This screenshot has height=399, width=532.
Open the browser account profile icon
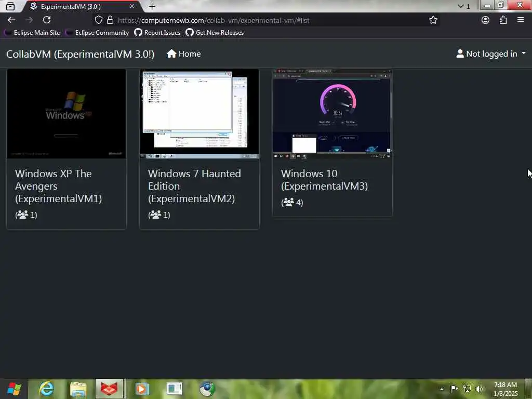[486, 20]
